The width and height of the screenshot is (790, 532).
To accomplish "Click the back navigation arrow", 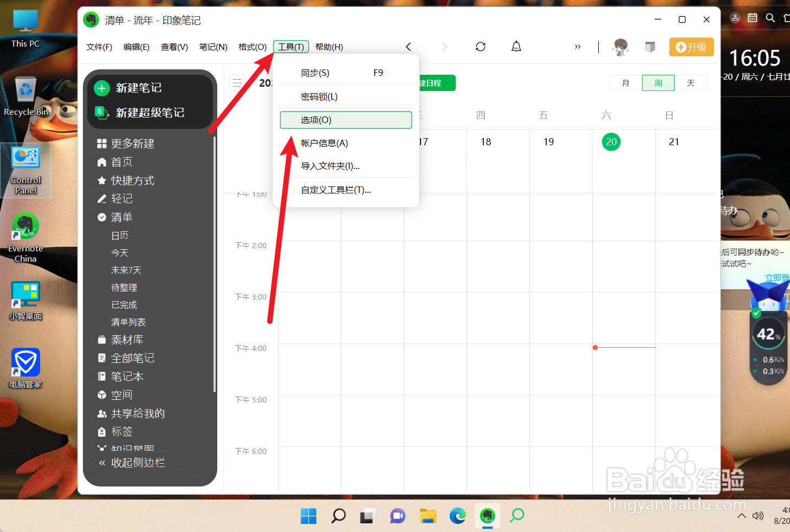I will [409, 47].
